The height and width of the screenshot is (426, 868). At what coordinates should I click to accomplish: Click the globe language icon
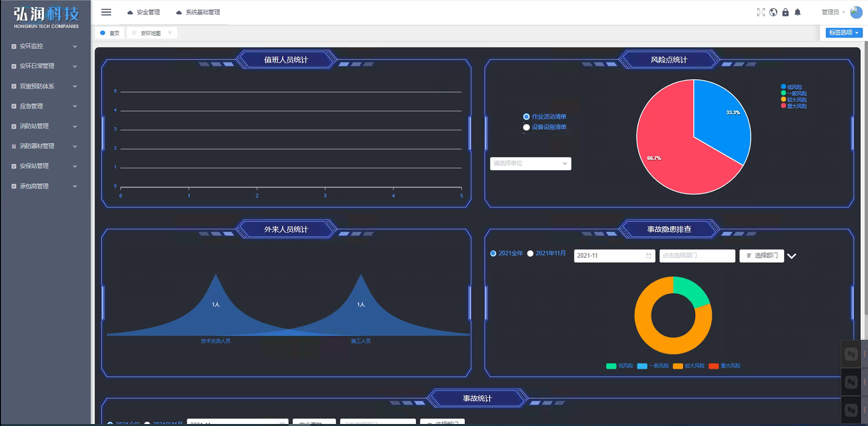point(773,12)
